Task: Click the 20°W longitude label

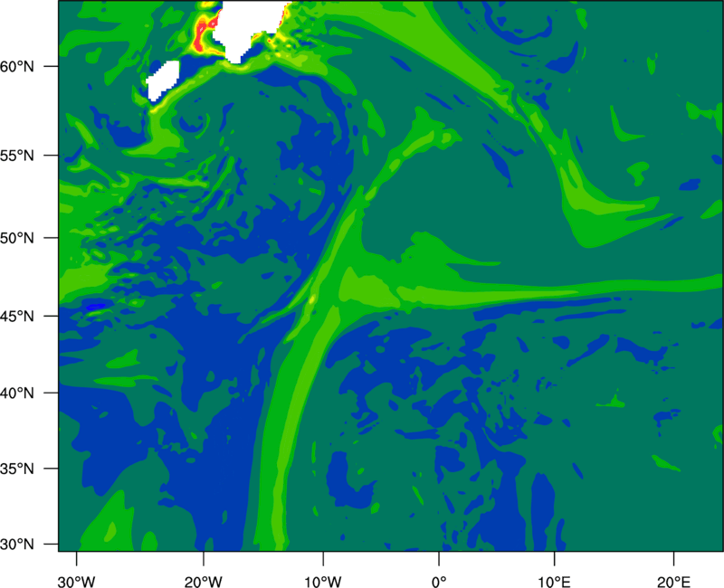Action: coord(204,582)
